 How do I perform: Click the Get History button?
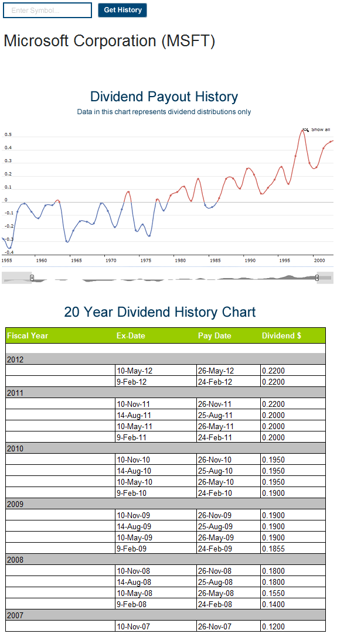122,11
